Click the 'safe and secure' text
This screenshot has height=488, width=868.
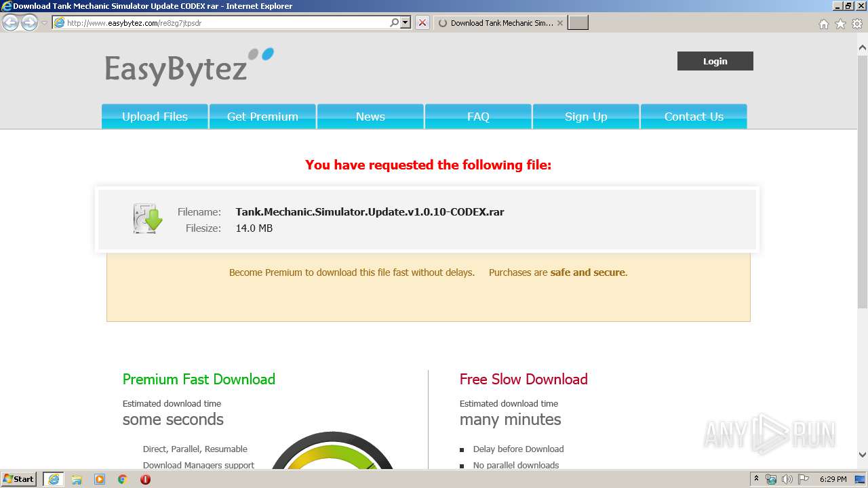click(x=587, y=272)
